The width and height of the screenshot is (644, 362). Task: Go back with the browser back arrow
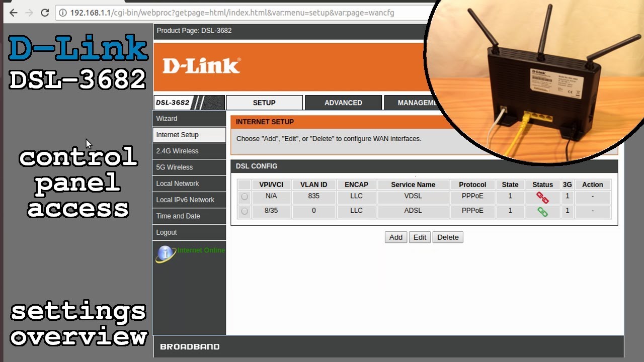tap(14, 13)
